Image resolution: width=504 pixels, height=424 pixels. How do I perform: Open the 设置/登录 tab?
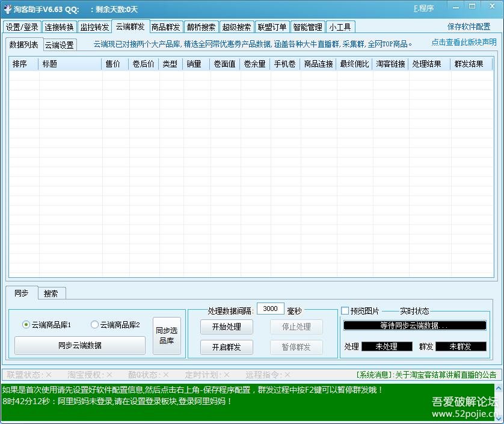pos(22,27)
